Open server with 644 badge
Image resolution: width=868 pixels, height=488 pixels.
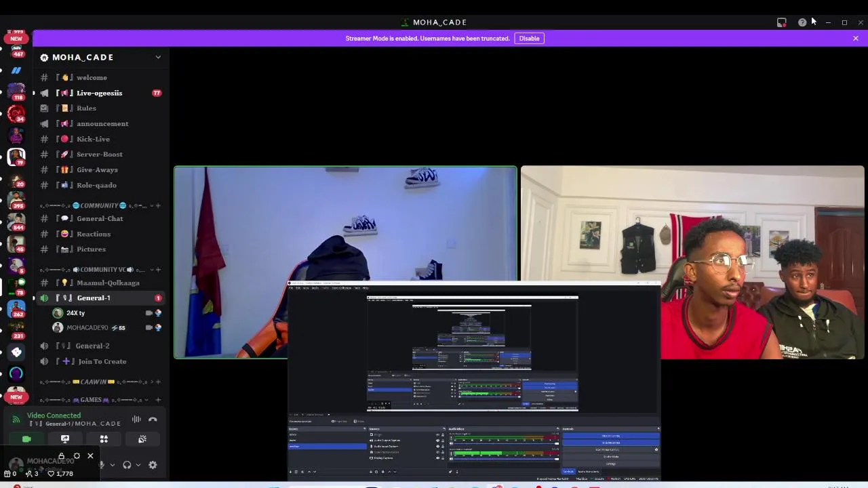tap(16, 222)
